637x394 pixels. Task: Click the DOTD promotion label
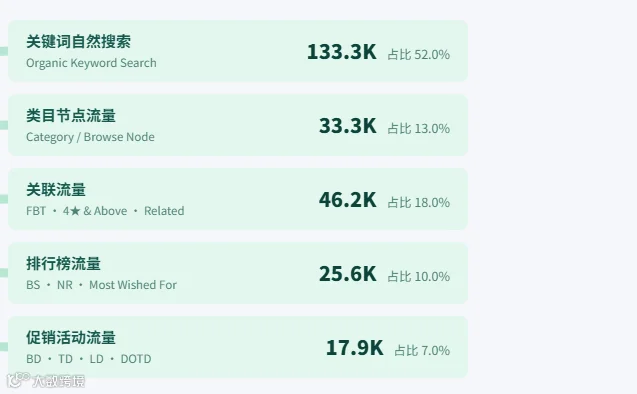coord(136,359)
